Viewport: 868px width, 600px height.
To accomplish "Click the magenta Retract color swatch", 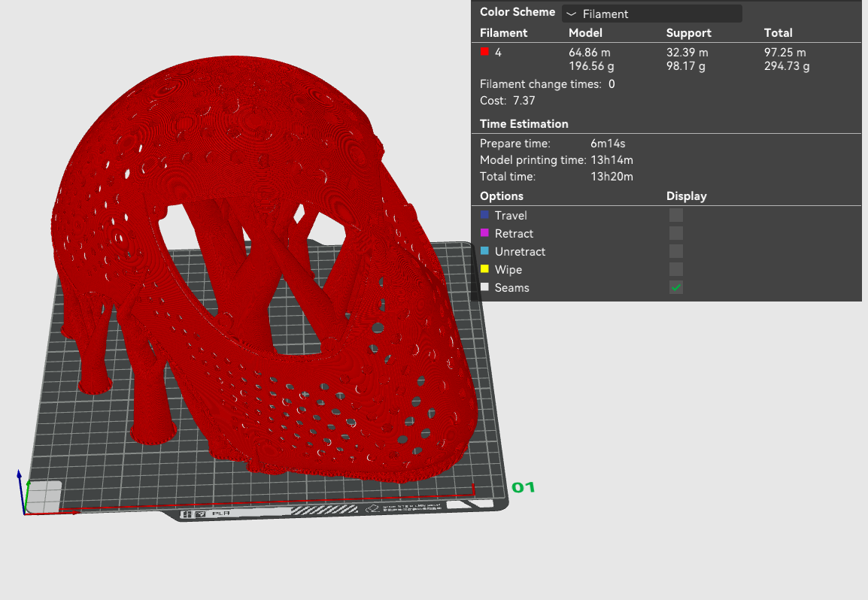I will [x=484, y=233].
